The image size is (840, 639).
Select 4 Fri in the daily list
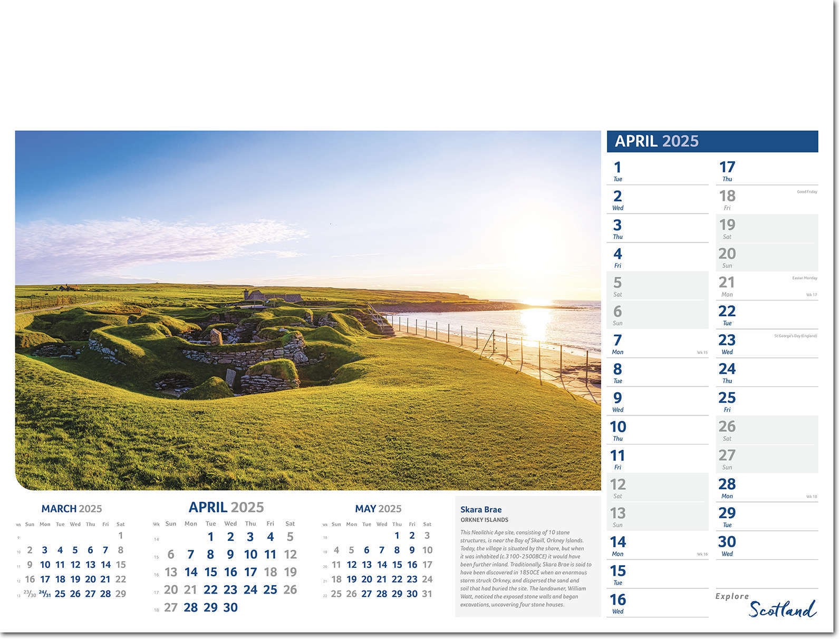click(658, 257)
